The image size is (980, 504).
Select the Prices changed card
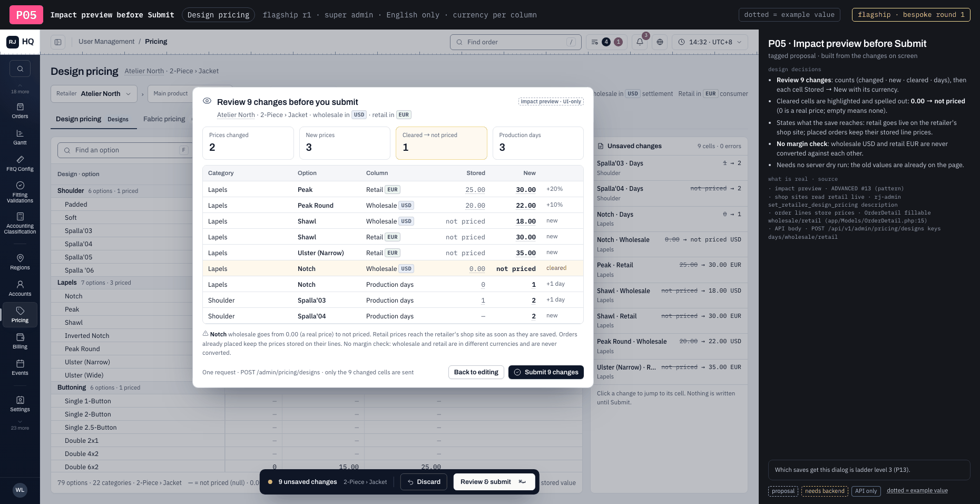[248, 143]
